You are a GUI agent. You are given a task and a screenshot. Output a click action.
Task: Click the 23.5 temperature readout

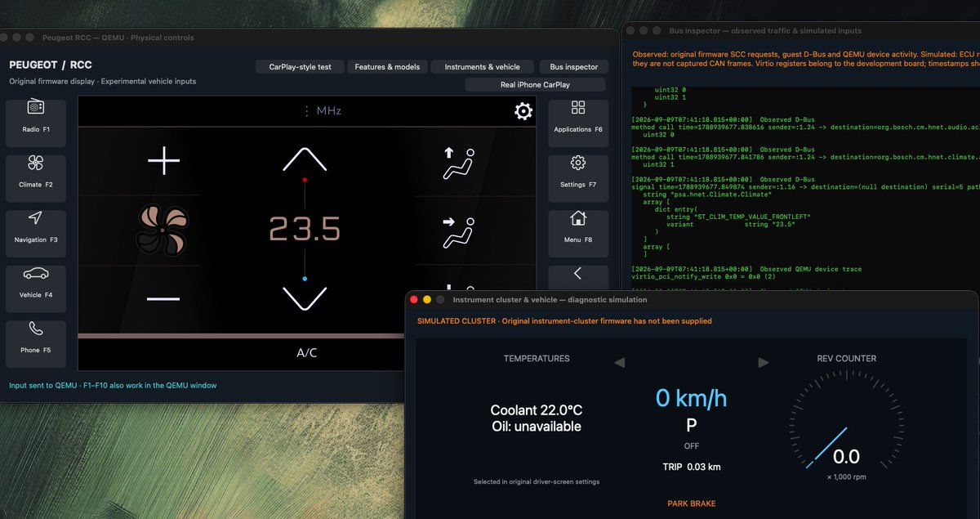pos(305,230)
